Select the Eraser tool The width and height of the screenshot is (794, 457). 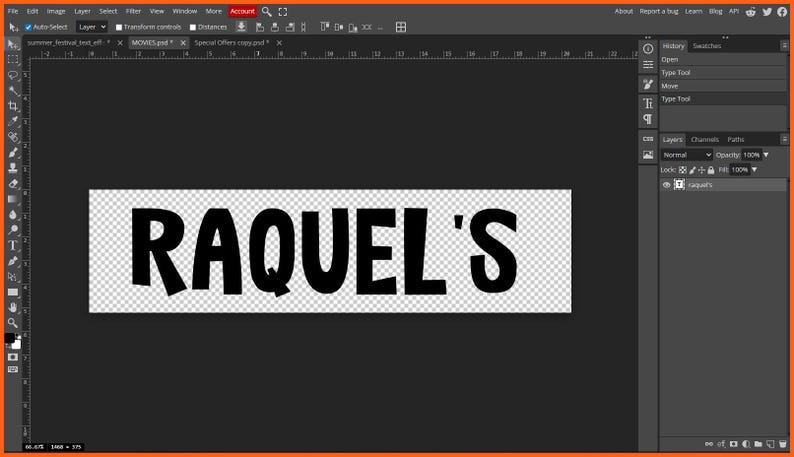(x=13, y=184)
